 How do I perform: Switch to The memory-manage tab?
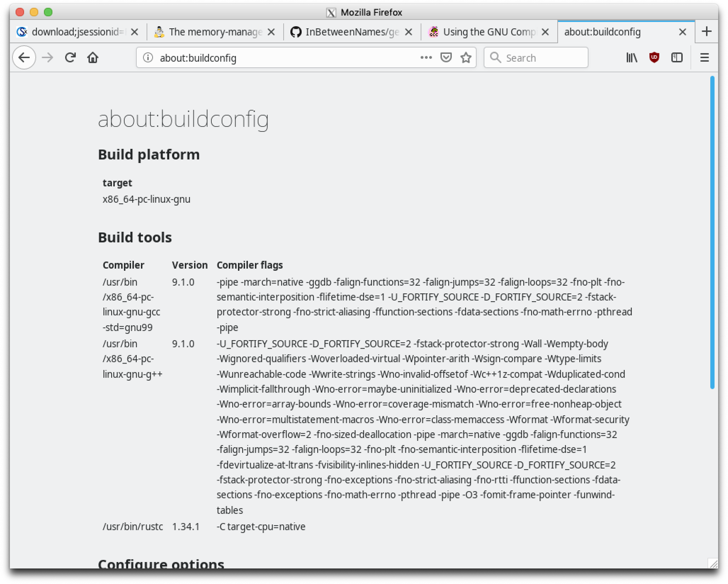click(x=215, y=32)
